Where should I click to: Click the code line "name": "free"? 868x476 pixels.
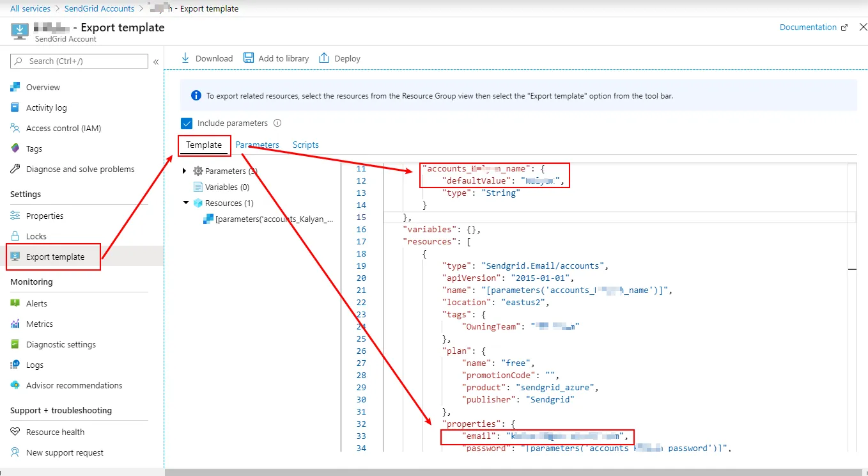[498, 363]
